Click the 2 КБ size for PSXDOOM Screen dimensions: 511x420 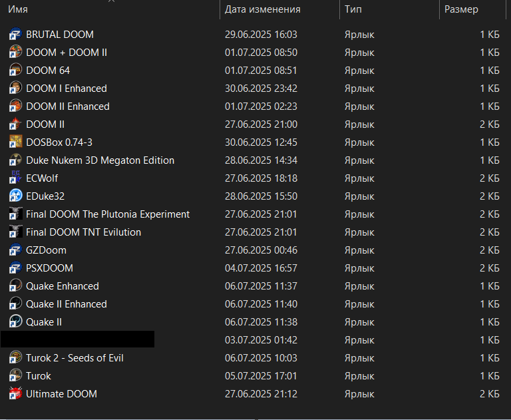pyautogui.click(x=490, y=268)
